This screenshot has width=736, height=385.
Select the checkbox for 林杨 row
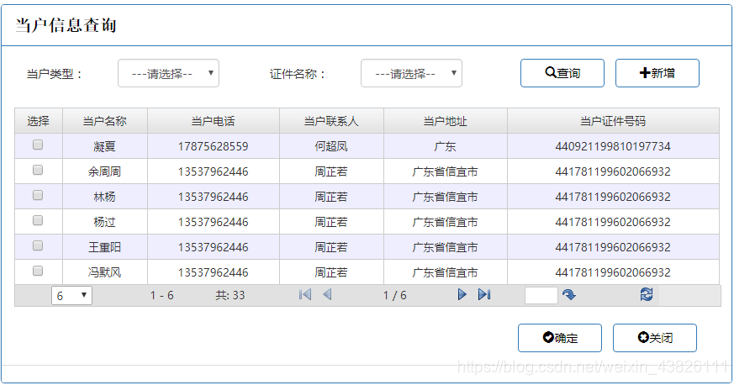38,195
